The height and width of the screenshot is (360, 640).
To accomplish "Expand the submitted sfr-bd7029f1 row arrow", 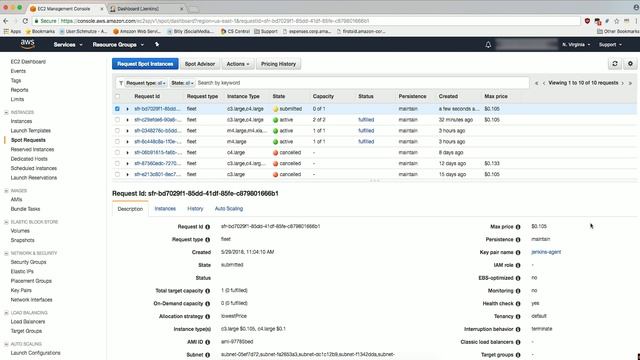I will coord(127,109).
